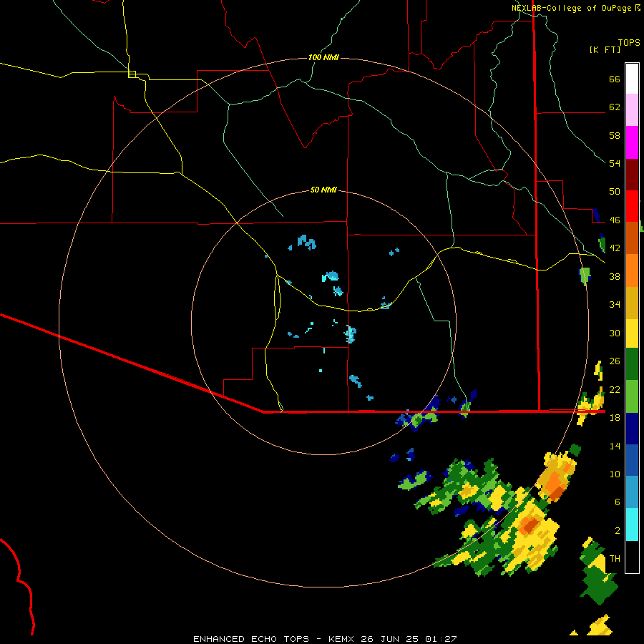
Task: Pick the cyan legend swatch
Action: (x=632, y=525)
